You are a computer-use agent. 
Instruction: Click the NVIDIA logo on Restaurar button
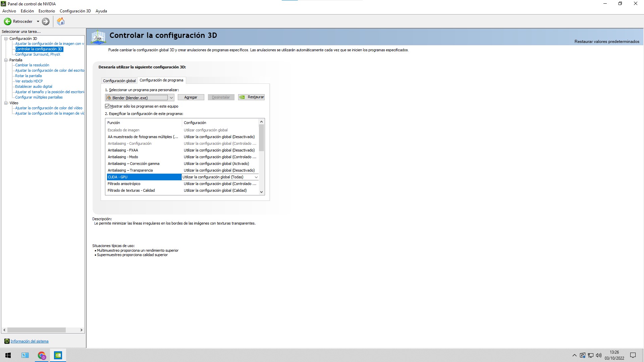coord(242,97)
